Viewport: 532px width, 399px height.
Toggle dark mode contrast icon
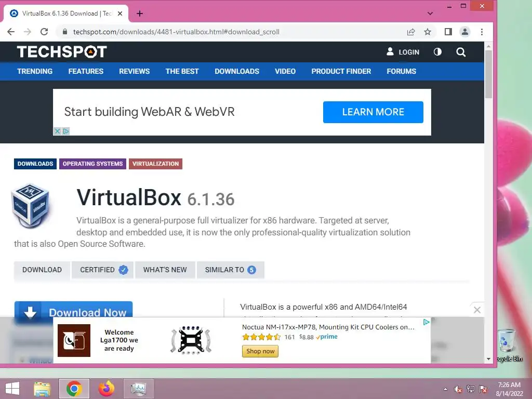437,52
